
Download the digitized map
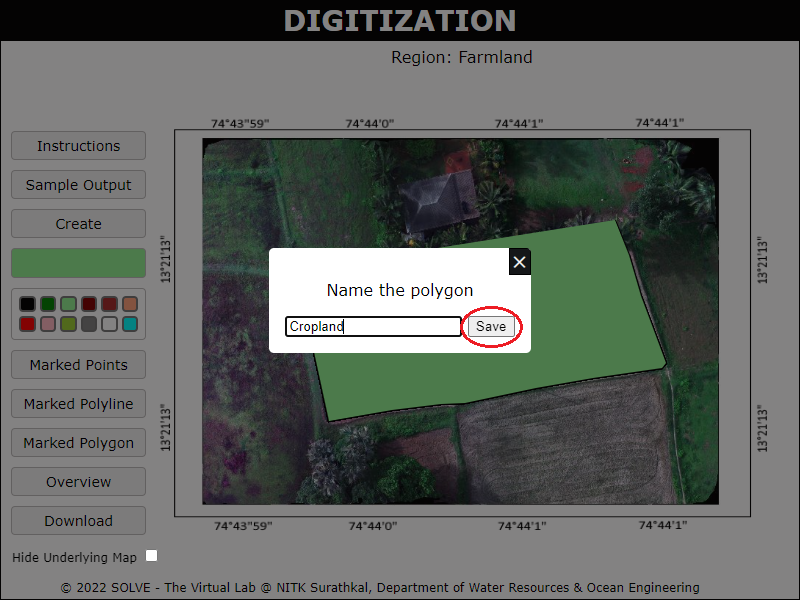pyautogui.click(x=78, y=521)
